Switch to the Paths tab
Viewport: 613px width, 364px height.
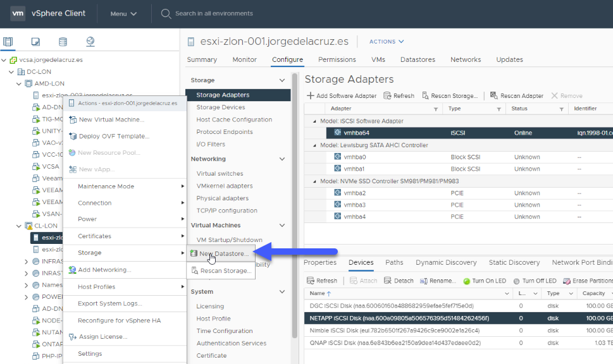point(394,262)
